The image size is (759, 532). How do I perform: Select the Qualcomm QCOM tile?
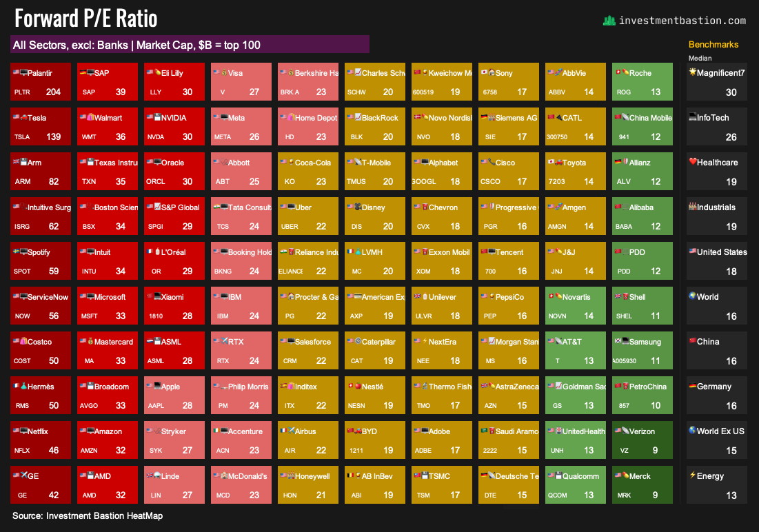pyautogui.click(x=575, y=484)
